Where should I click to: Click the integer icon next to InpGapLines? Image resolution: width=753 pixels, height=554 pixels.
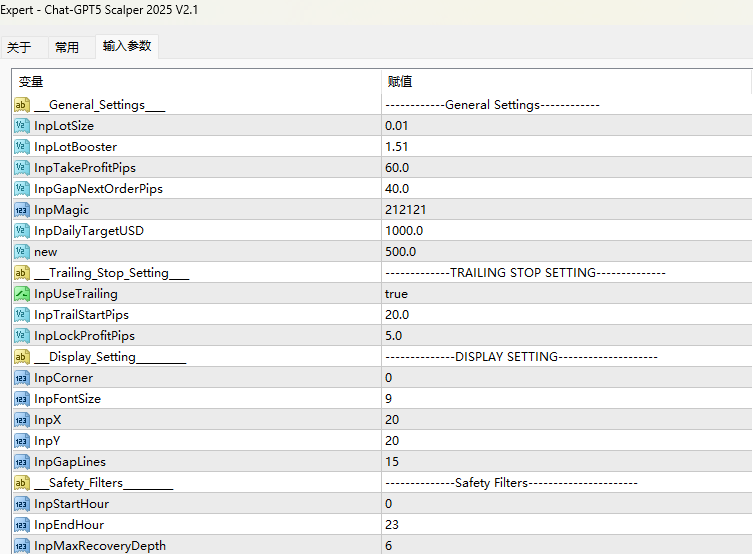click(22, 462)
